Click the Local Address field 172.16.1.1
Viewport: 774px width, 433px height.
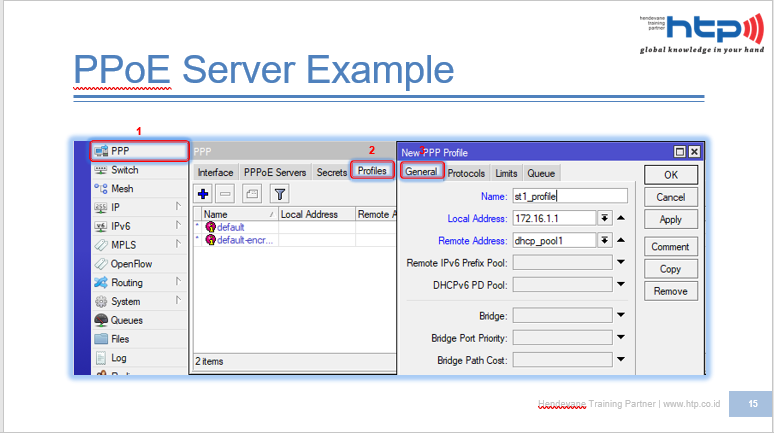click(554, 218)
